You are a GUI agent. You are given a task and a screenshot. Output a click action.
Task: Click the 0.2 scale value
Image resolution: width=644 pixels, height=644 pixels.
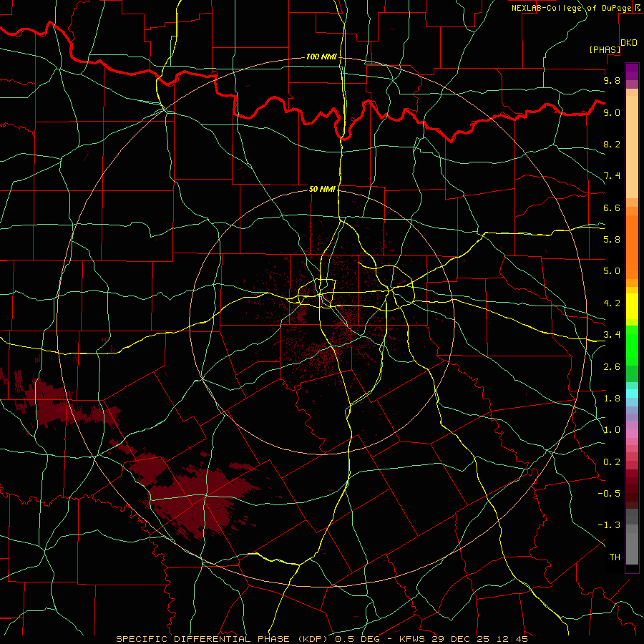point(612,462)
